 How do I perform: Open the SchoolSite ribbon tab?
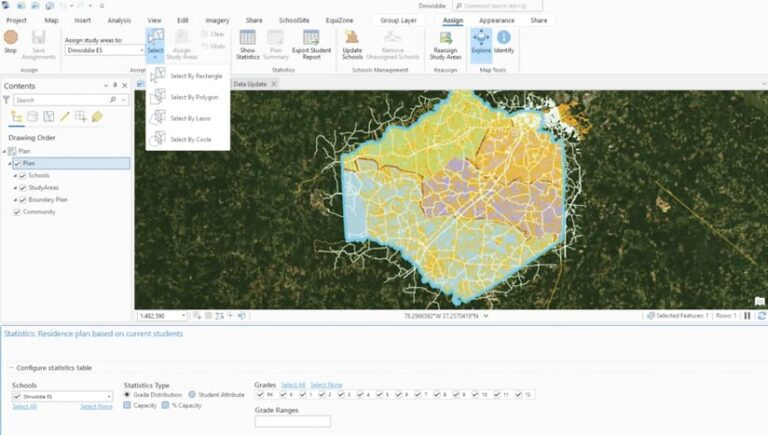[294, 21]
